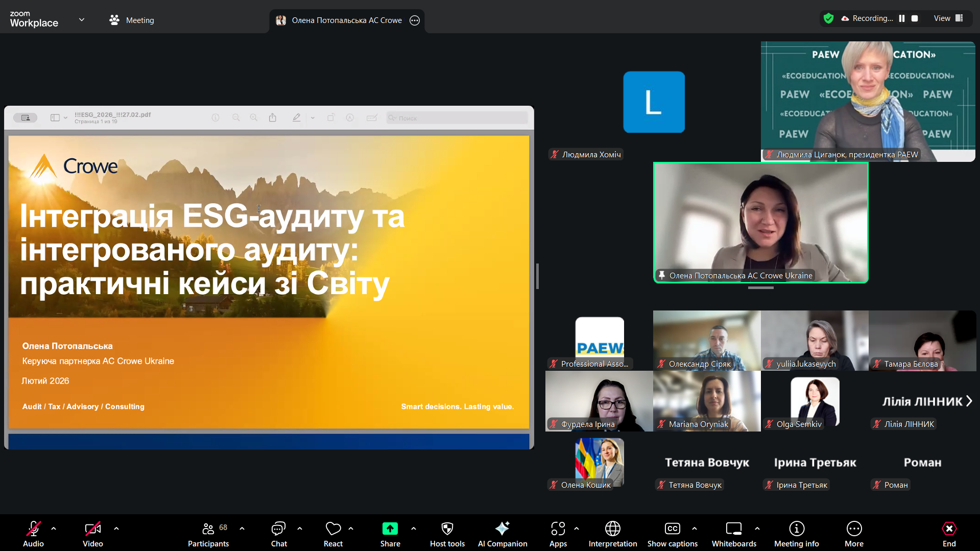Open the React emoji menu
This screenshot has width=980, height=551.
click(333, 533)
